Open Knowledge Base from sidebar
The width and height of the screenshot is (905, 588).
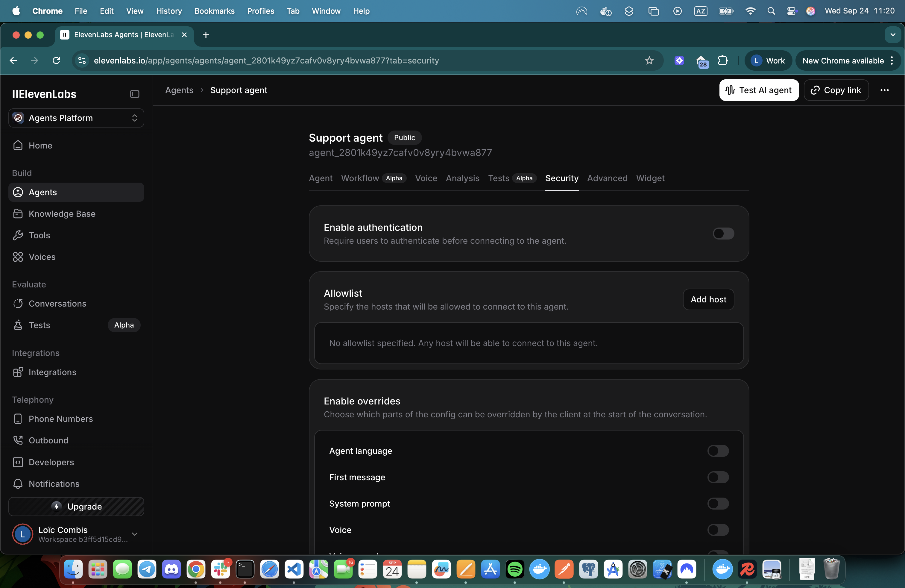(x=62, y=214)
